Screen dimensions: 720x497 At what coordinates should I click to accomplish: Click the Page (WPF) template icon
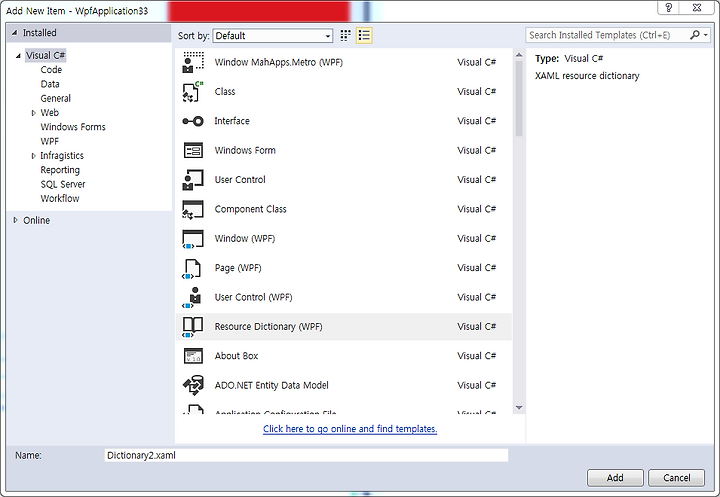tap(193, 268)
